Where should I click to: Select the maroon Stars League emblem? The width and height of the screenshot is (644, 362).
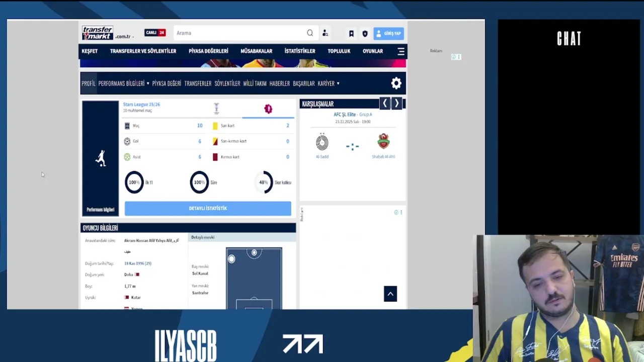tap(268, 109)
